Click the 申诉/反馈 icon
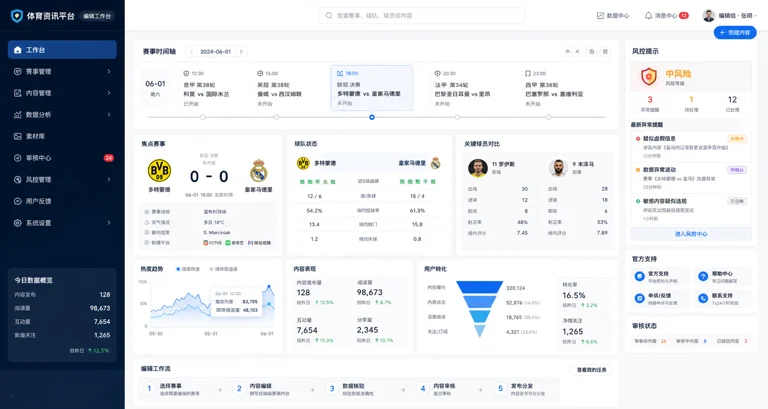 [x=639, y=298]
